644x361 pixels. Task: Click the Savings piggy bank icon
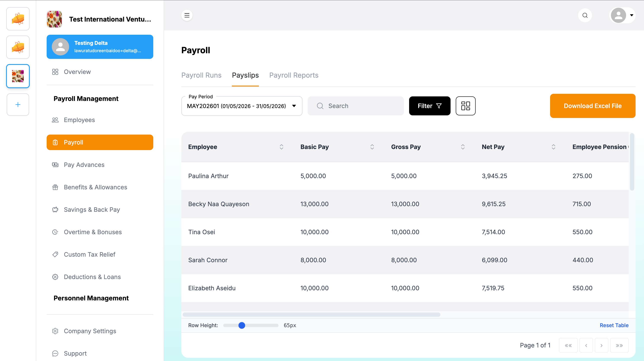[55, 210]
